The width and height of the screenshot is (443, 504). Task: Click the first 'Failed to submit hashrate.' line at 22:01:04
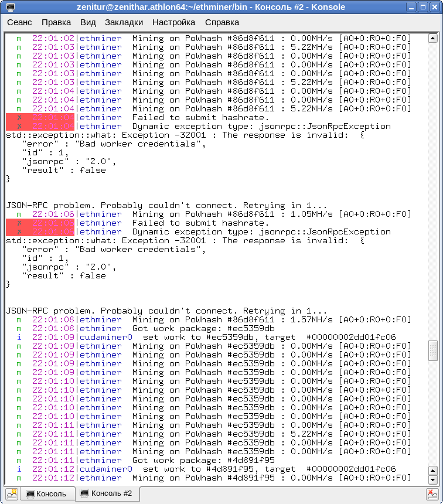137,118
